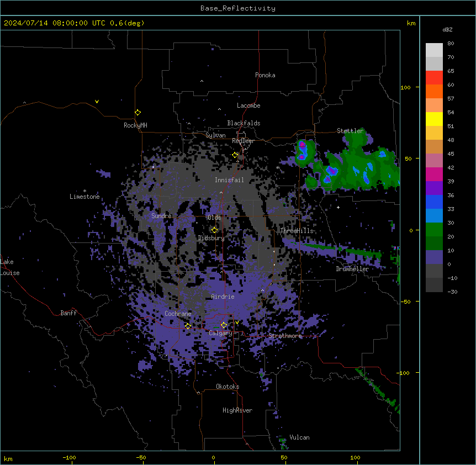Click the Limestone label
The image size is (476, 465).
[x=84, y=197]
